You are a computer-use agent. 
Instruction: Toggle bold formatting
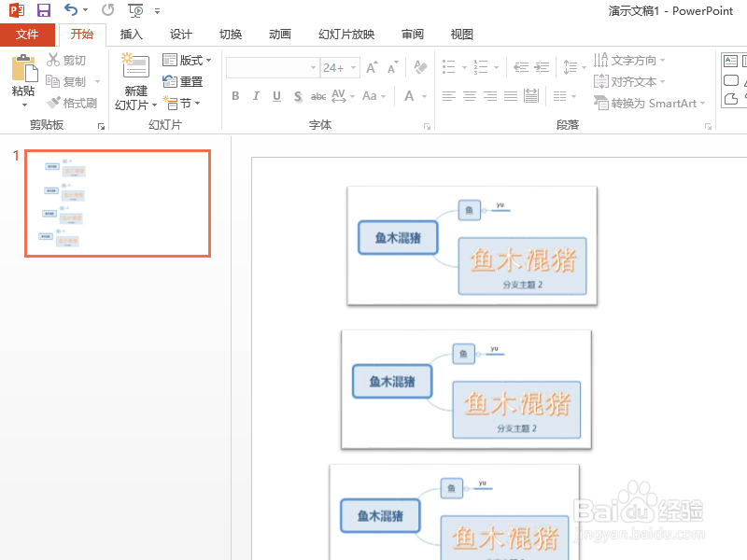point(235,95)
